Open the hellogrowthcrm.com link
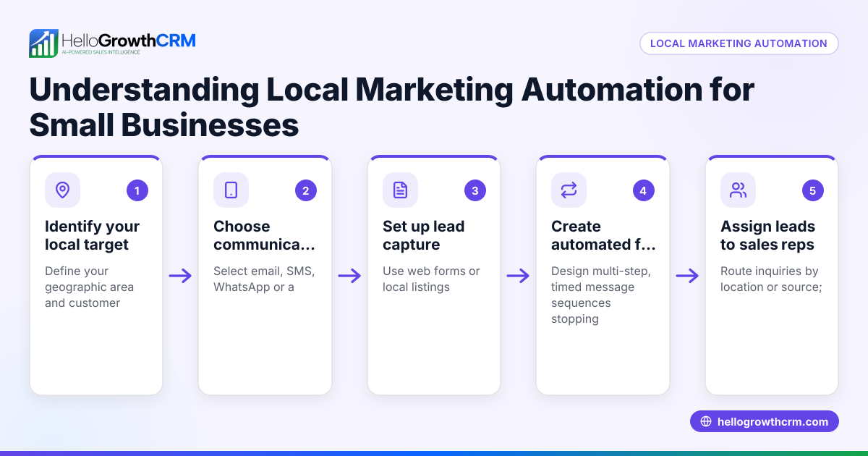 click(x=765, y=422)
